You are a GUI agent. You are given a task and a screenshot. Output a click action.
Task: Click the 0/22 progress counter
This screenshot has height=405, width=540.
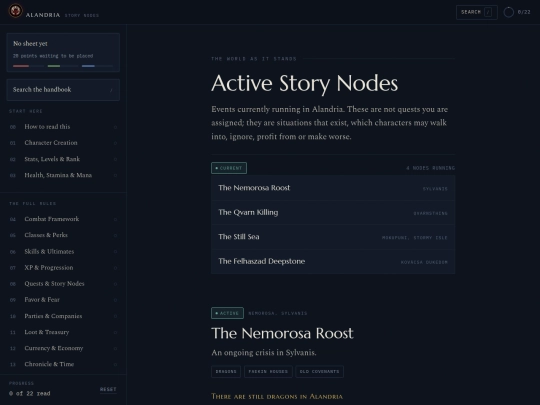pos(524,12)
